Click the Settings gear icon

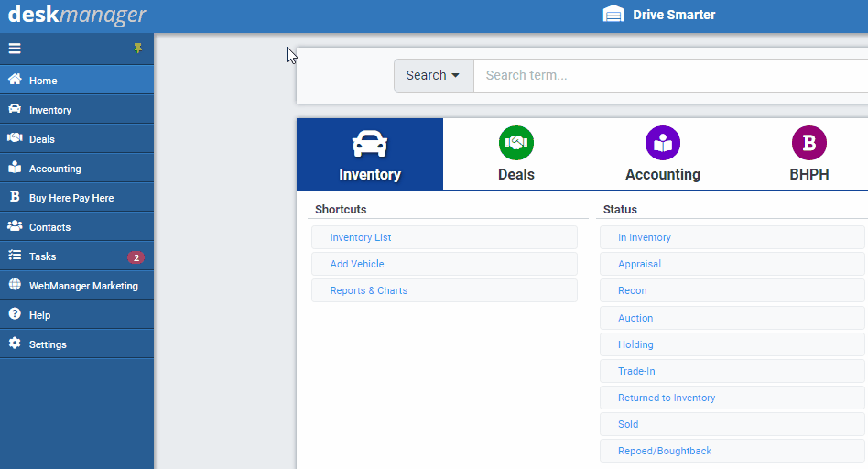click(x=15, y=344)
